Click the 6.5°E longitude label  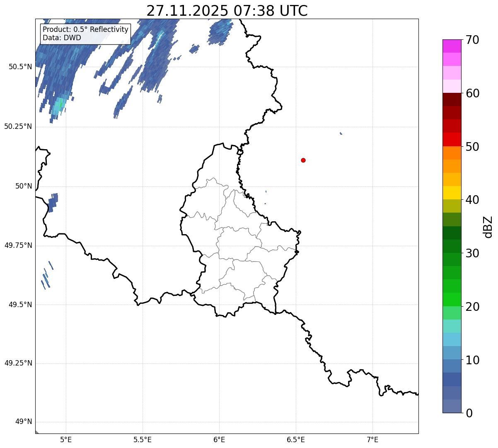pos(296,439)
